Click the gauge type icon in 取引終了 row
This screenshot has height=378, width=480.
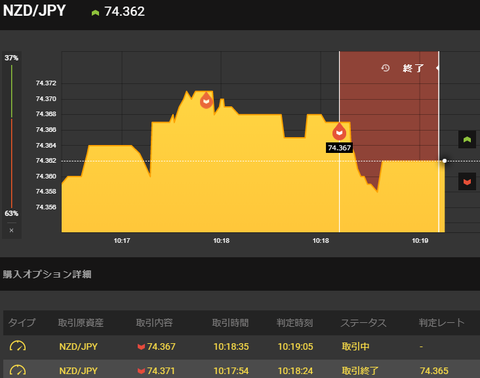[18, 370]
